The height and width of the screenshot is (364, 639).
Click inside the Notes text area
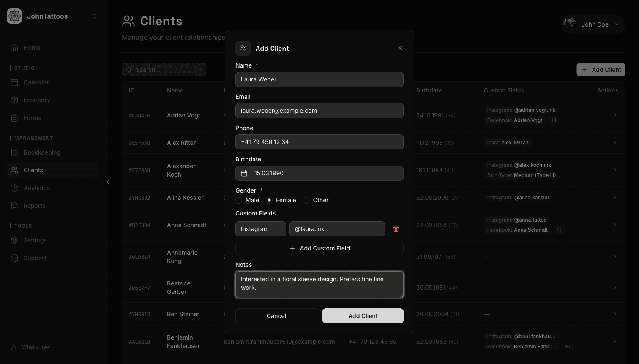[x=319, y=284]
